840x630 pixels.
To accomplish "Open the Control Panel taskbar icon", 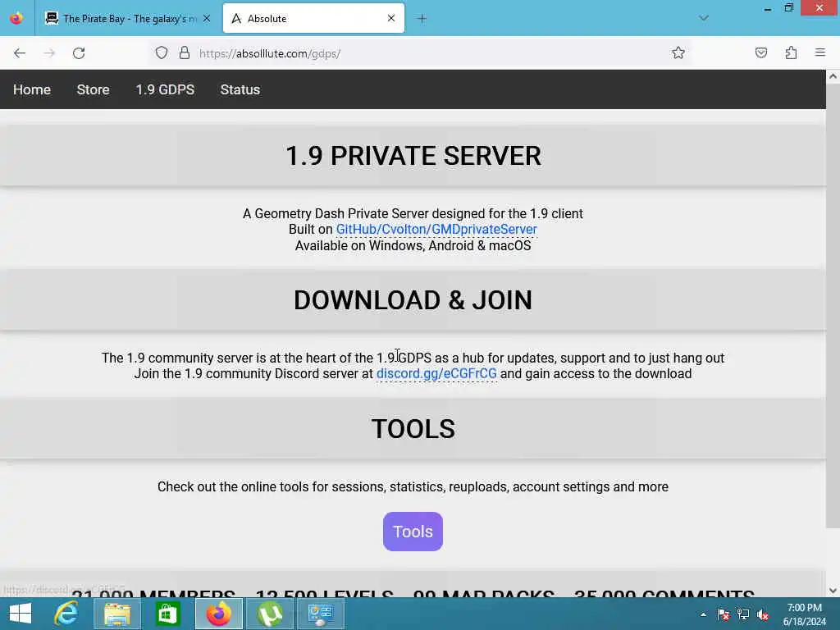I will pos(321,614).
